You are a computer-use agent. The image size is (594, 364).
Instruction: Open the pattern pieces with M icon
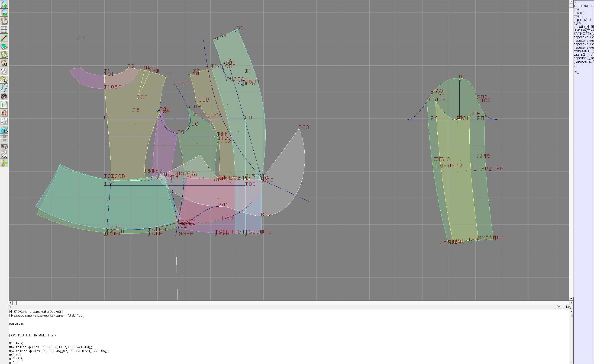(x=4, y=63)
